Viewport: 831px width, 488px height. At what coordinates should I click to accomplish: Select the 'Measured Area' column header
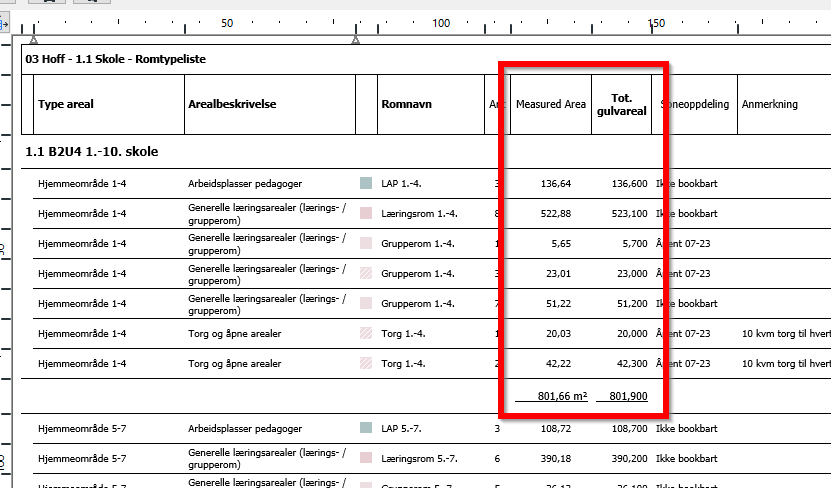point(550,104)
